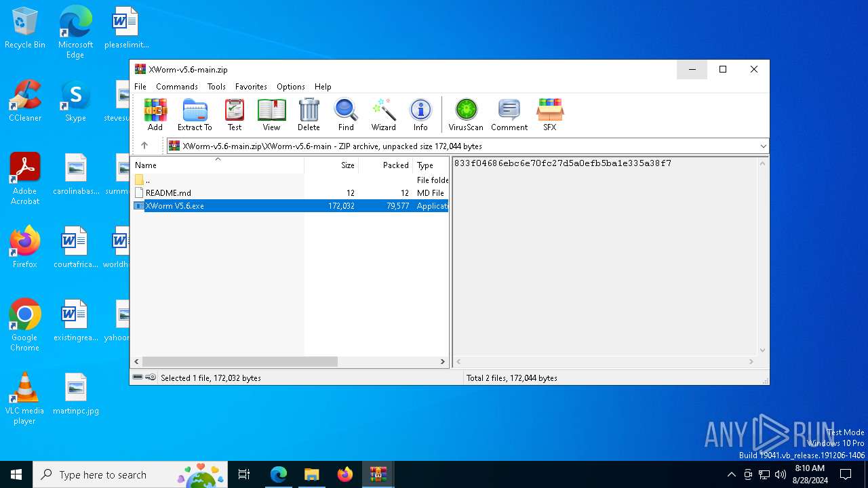Screen dimensions: 868x488
Task: Sort files by the Size column header
Action: (x=331, y=165)
